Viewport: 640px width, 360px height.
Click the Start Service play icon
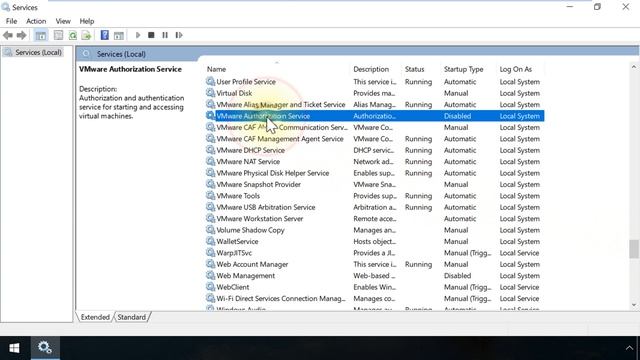(x=138, y=35)
